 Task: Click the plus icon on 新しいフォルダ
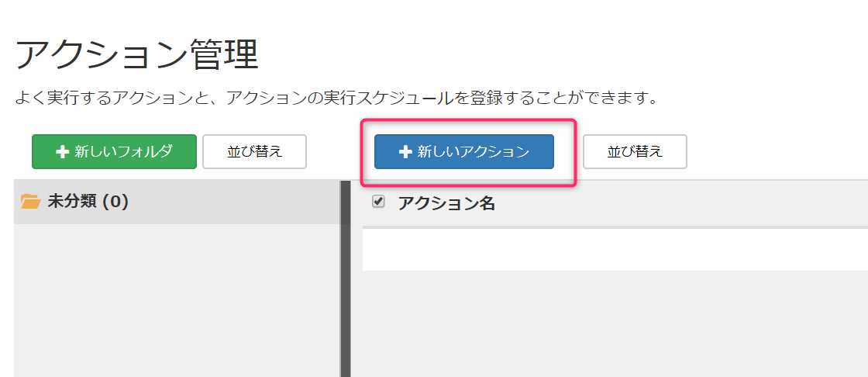pyautogui.click(x=62, y=152)
